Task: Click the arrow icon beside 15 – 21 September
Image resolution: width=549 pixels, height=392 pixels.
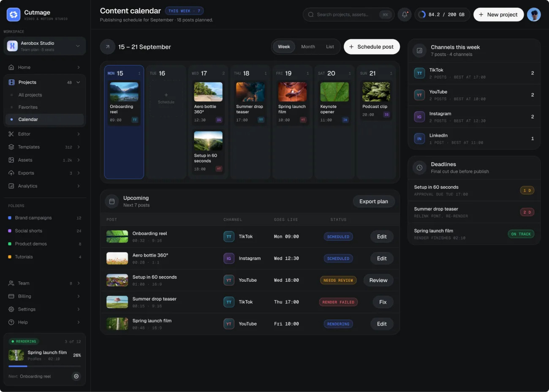Action: click(107, 47)
